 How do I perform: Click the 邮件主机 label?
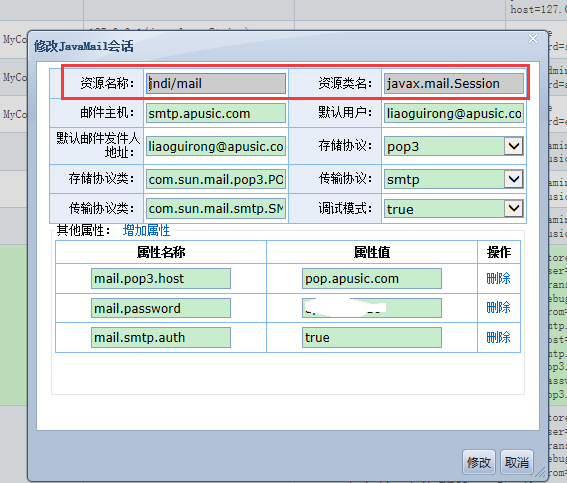point(107,113)
